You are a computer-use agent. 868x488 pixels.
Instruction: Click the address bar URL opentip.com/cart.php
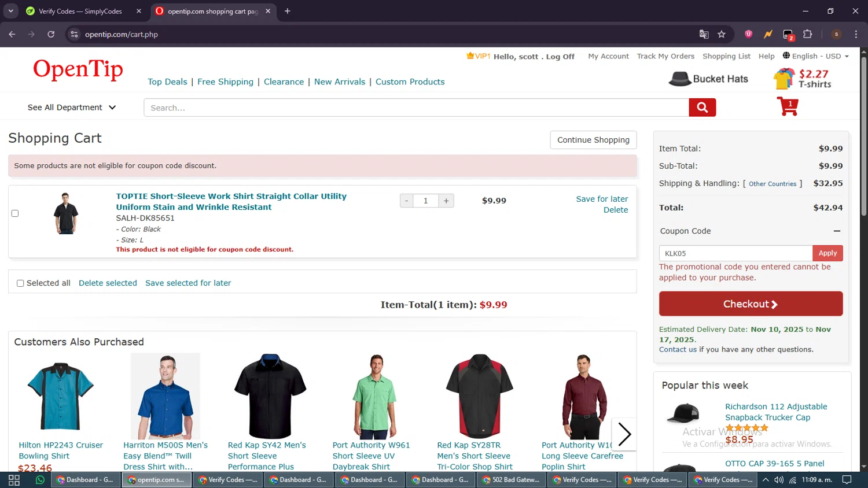(122, 34)
